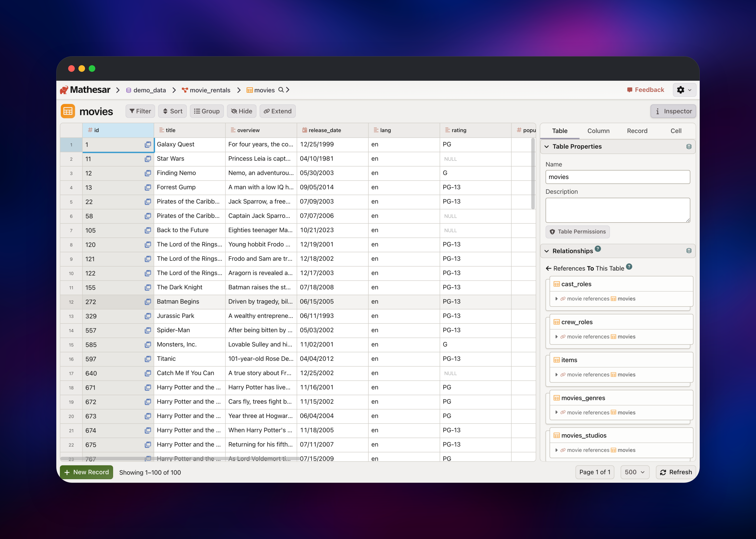Screen dimensions: 756x539
Task: Open record link icon for id 557
Action: [148, 330]
